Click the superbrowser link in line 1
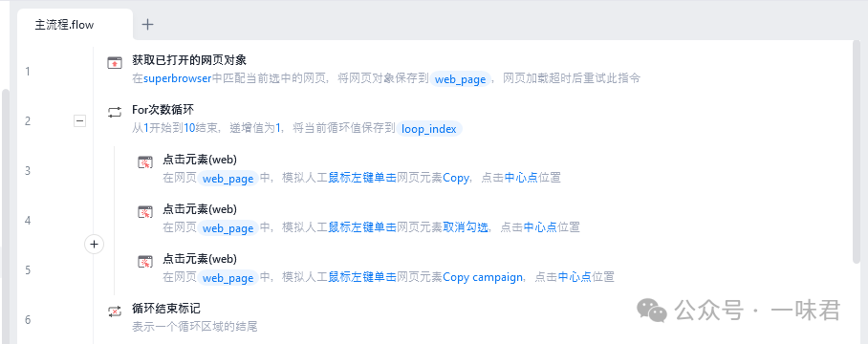The width and height of the screenshot is (868, 344). click(x=177, y=78)
